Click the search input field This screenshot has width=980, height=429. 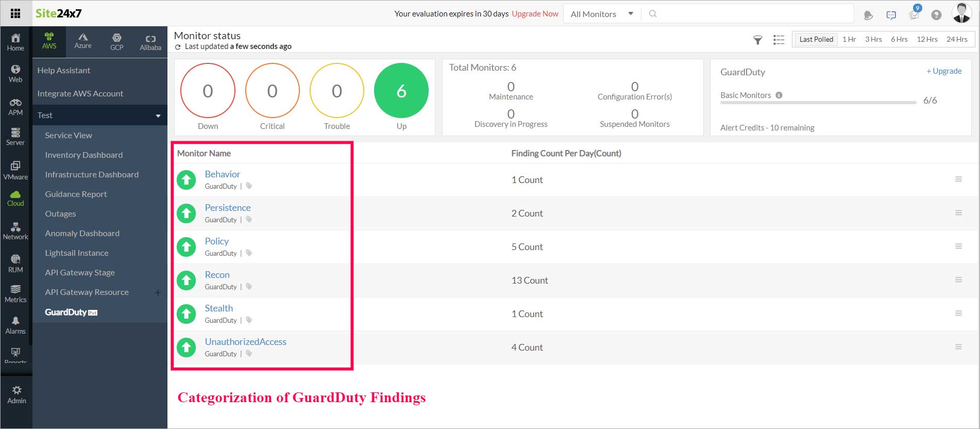pos(752,14)
